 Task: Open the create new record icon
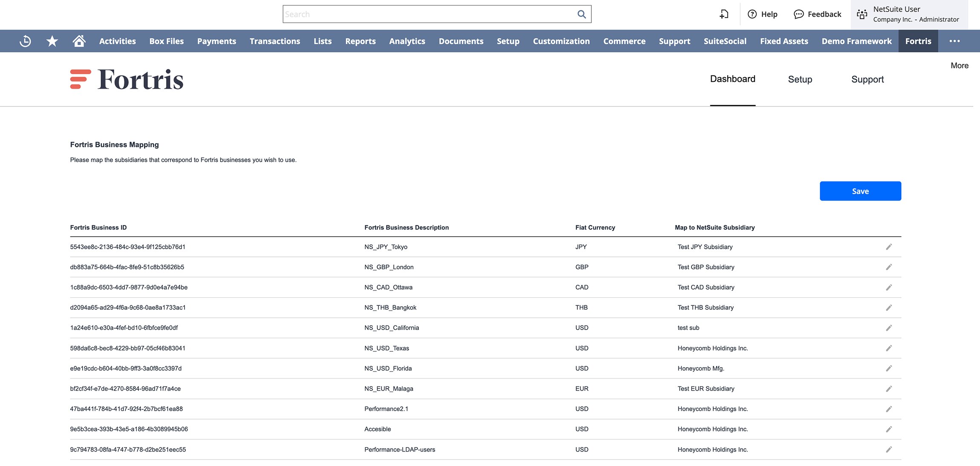click(x=724, y=14)
